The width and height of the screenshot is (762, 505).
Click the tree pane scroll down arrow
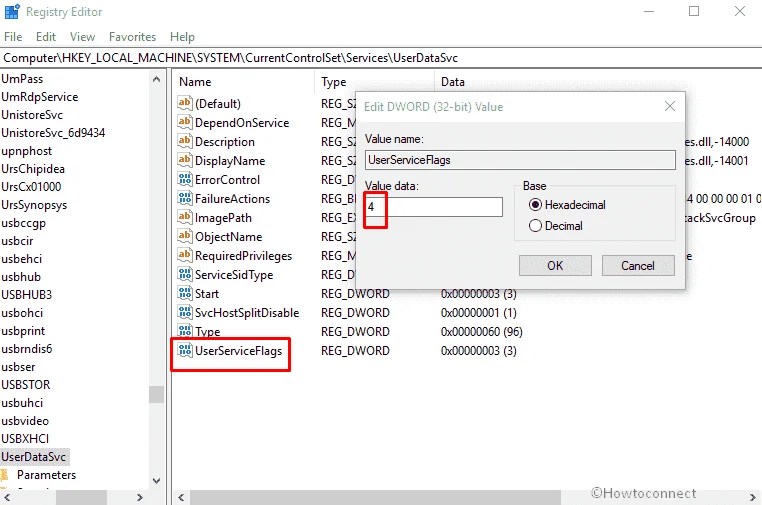tap(156, 481)
